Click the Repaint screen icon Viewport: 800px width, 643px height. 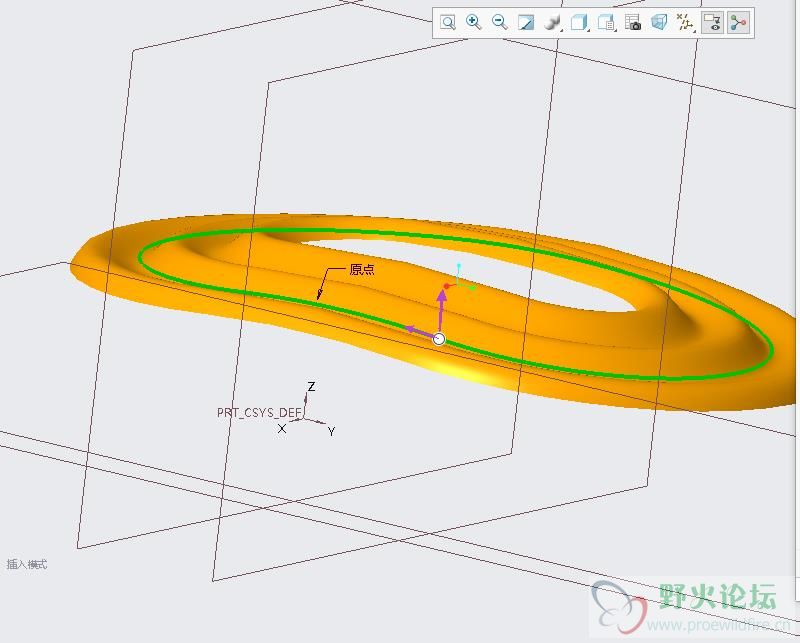click(526, 22)
